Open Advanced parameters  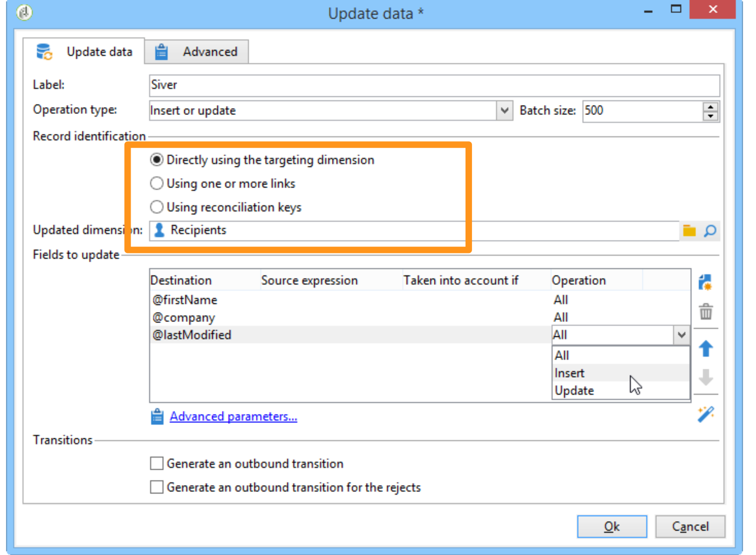[x=233, y=416]
